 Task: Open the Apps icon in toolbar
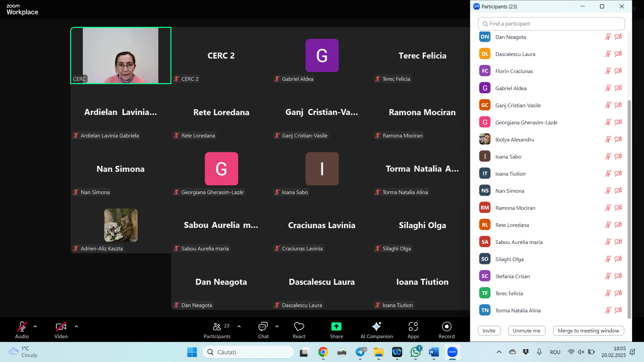tap(413, 326)
